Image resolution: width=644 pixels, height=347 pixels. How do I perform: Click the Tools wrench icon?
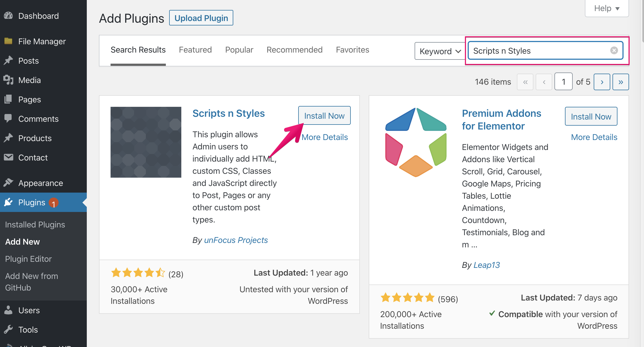coord(9,330)
